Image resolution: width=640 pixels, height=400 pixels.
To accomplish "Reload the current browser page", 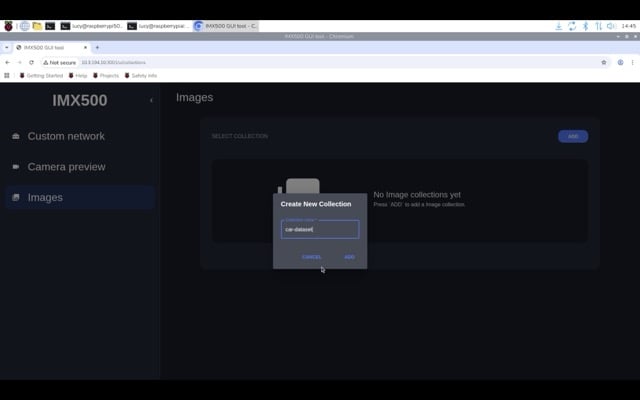I will pyautogui.click(x=31, y=62).
